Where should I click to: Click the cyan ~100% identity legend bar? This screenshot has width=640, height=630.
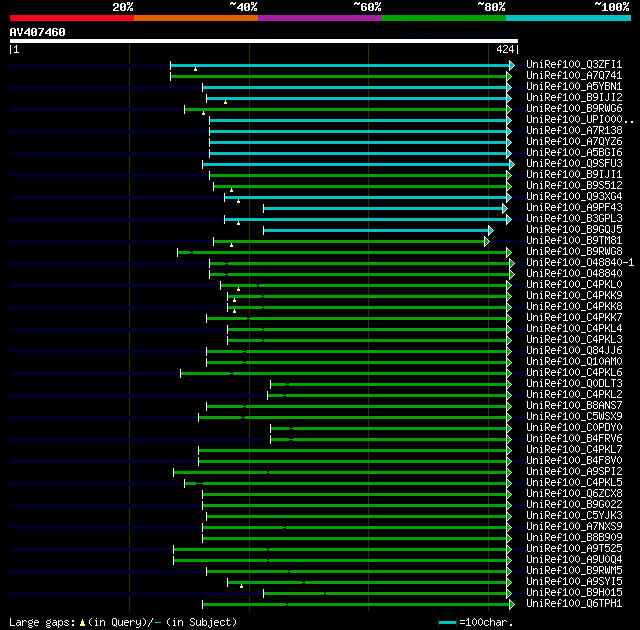[x=569, y=18]
